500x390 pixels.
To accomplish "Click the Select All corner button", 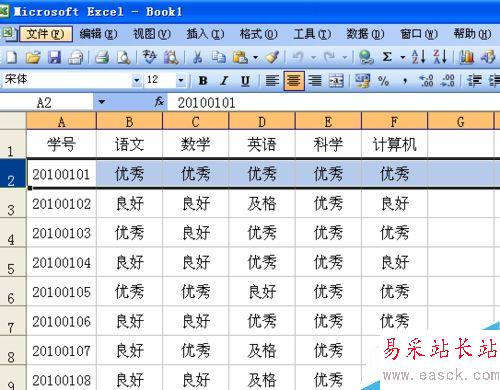I will coord(13,121).
